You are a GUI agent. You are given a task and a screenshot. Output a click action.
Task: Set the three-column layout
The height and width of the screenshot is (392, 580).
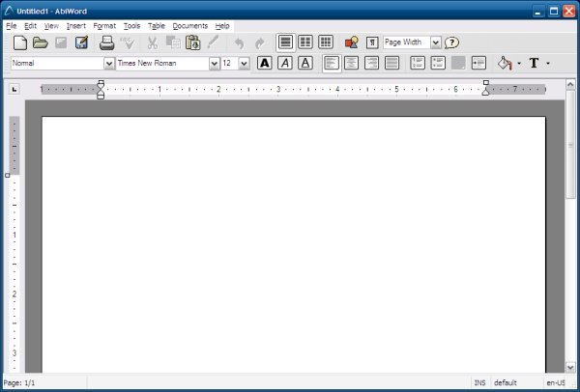coord(326,42)
